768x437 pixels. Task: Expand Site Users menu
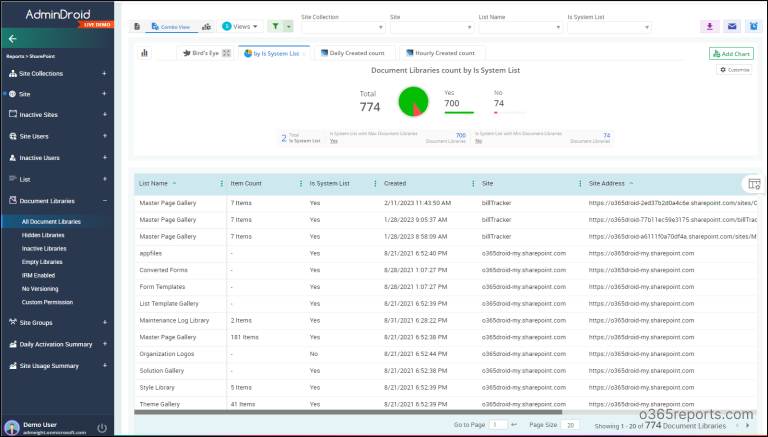tap(104, 136)
